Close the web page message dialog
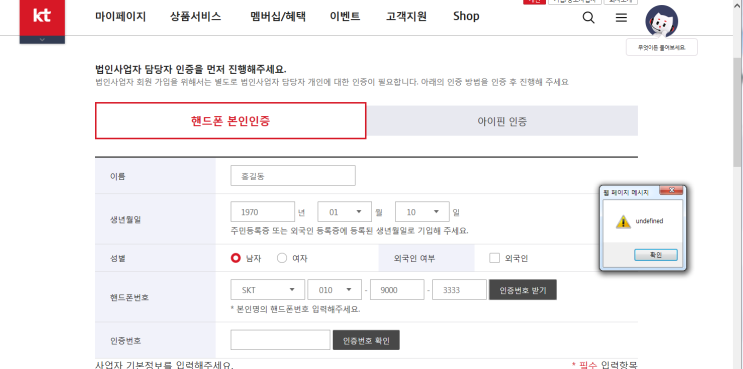 click(671, 190)
